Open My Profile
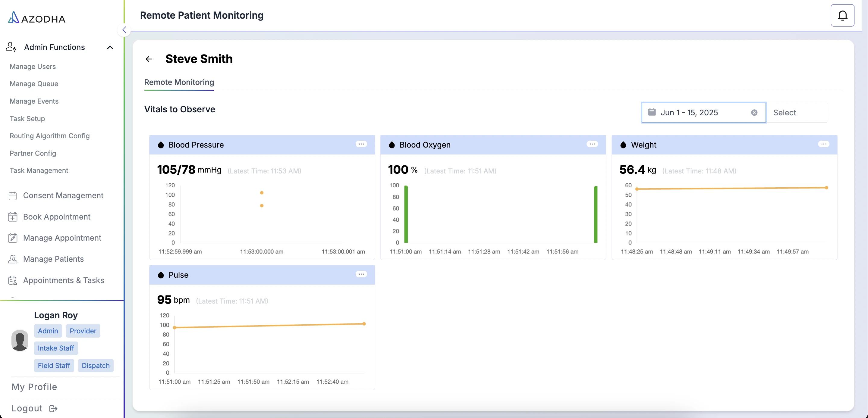 click(x=34, y=387)
